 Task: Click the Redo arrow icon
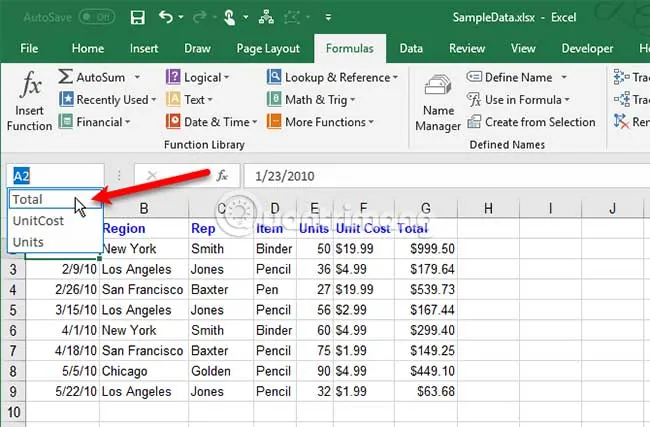200,17
